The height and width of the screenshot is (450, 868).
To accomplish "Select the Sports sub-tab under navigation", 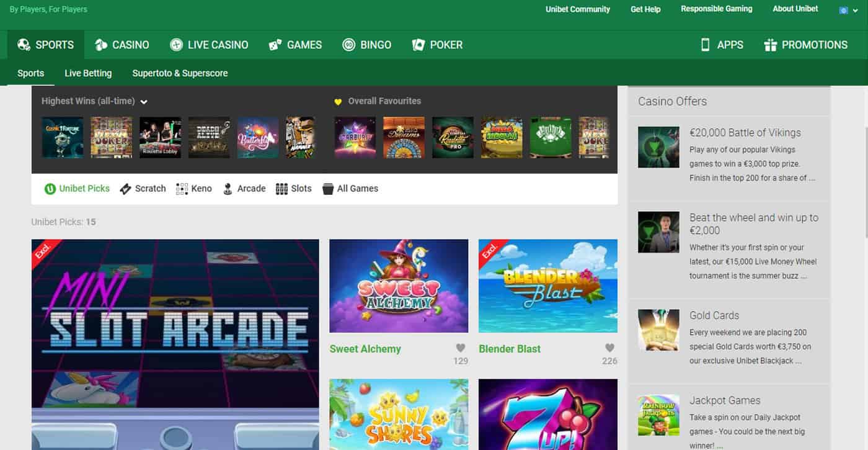I will tap(30, 73).
